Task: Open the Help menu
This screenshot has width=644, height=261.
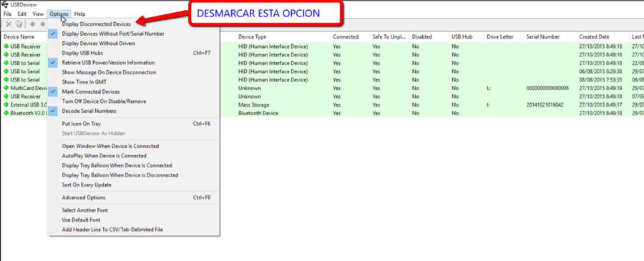Action: tap(80, 14)
